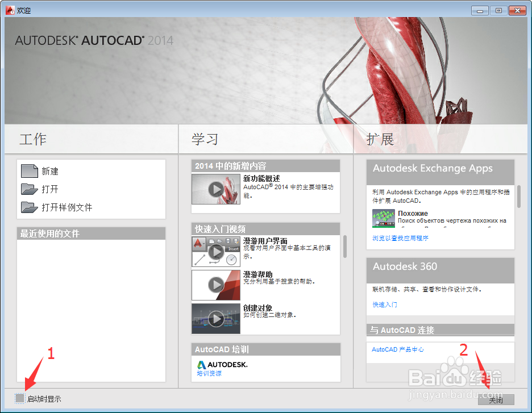Screen dimensions: 532x413
Task: Click the Похожие app icon
Action: click(x=384, y=218)
